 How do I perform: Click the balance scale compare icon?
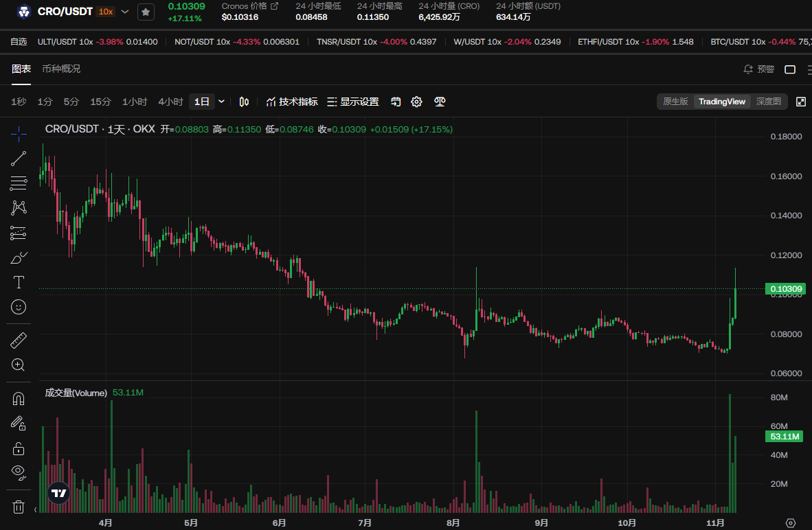point(440,102)
